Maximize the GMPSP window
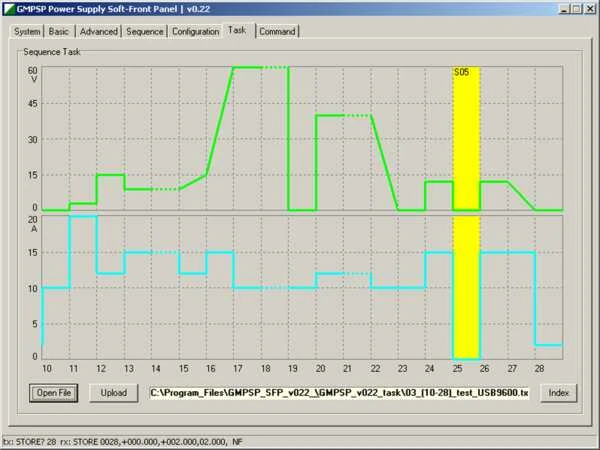The height and width of the screenshot is (450, 600). point(576,9)
